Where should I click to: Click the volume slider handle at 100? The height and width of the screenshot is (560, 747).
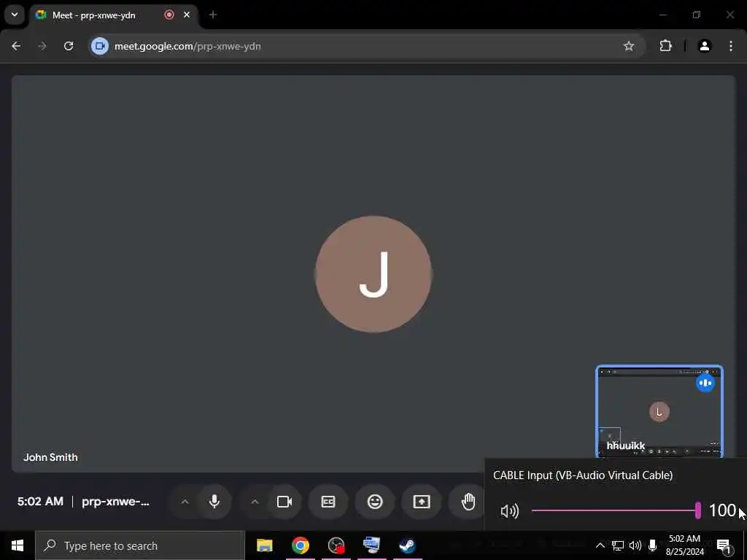(x=698, y=510)
